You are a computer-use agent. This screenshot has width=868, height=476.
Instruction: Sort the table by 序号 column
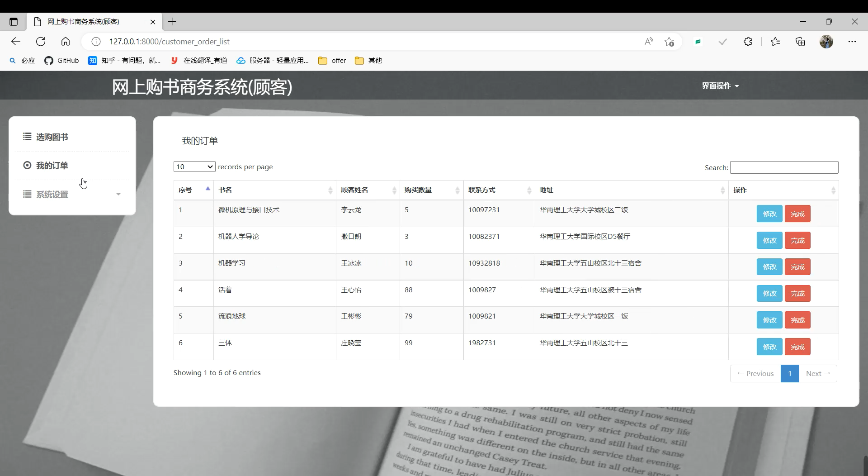pyautogui.click(x=193, y=190)
